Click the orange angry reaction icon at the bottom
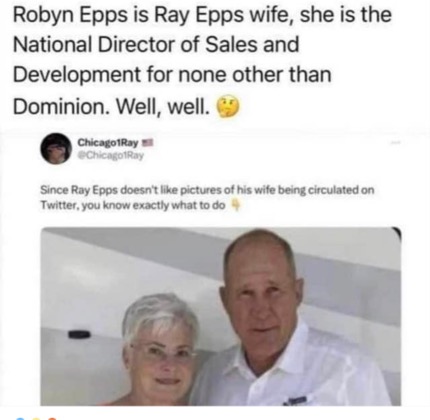This screenshot has height=420, width=430. (52, 418)
